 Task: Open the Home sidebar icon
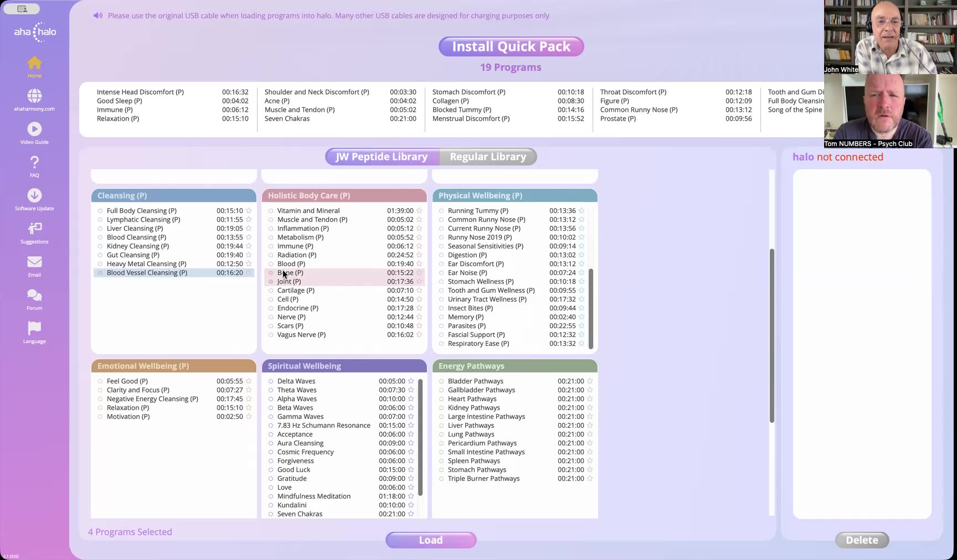coord(34,63)
